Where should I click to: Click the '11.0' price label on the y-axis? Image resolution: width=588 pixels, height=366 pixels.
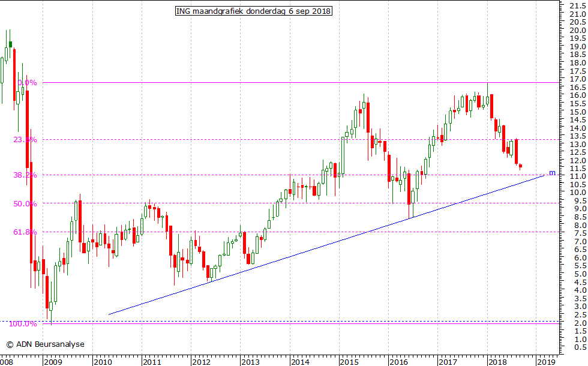click(x=577, y=176)
